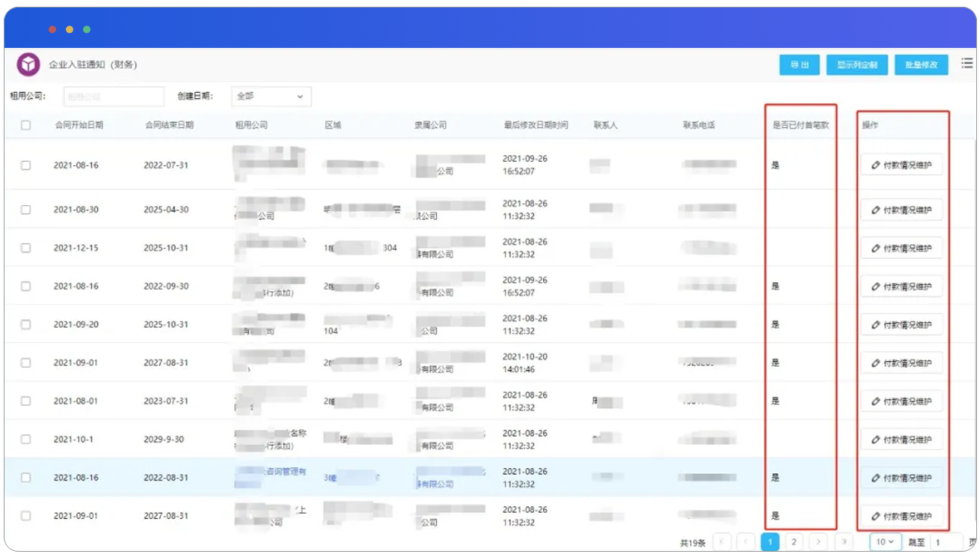The image size is (980, 557).
Task: Click 付款情况维护 for the 2021-12-15 row
Action: [901, 249]
